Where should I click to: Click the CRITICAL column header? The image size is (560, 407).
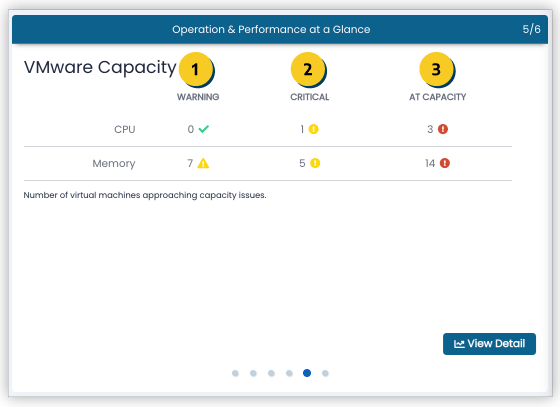tap(310, 97)
